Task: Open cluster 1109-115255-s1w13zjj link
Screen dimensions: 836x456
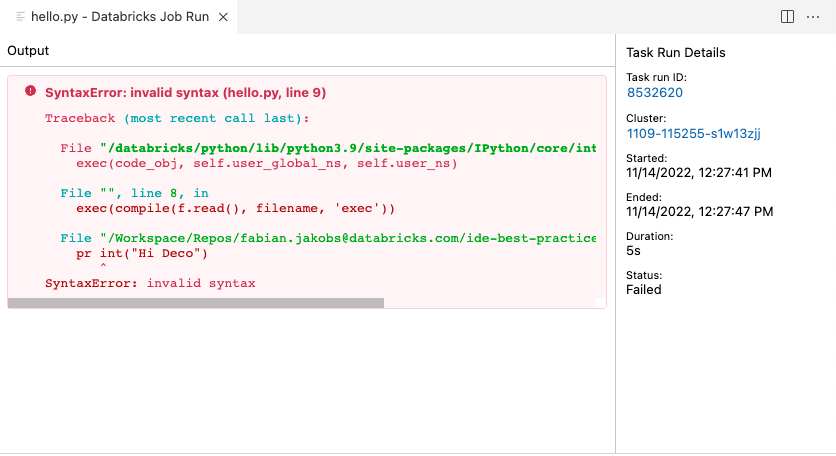Action: click(693, 133)
